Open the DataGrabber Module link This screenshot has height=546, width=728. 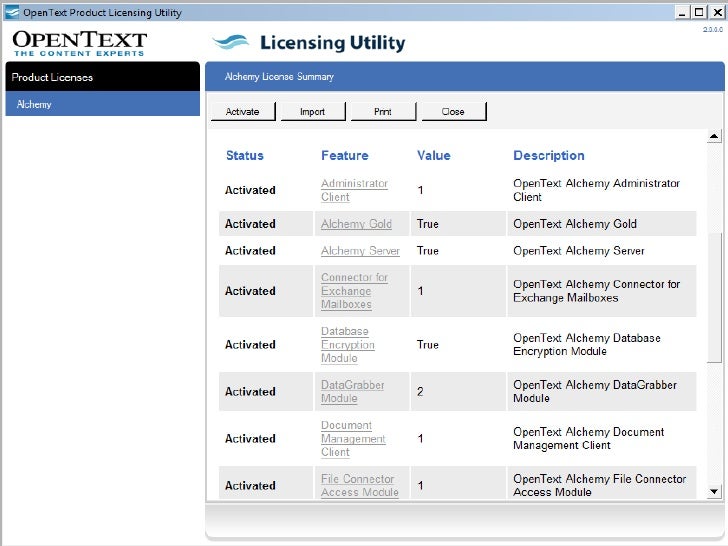click(x=352, y=391)
